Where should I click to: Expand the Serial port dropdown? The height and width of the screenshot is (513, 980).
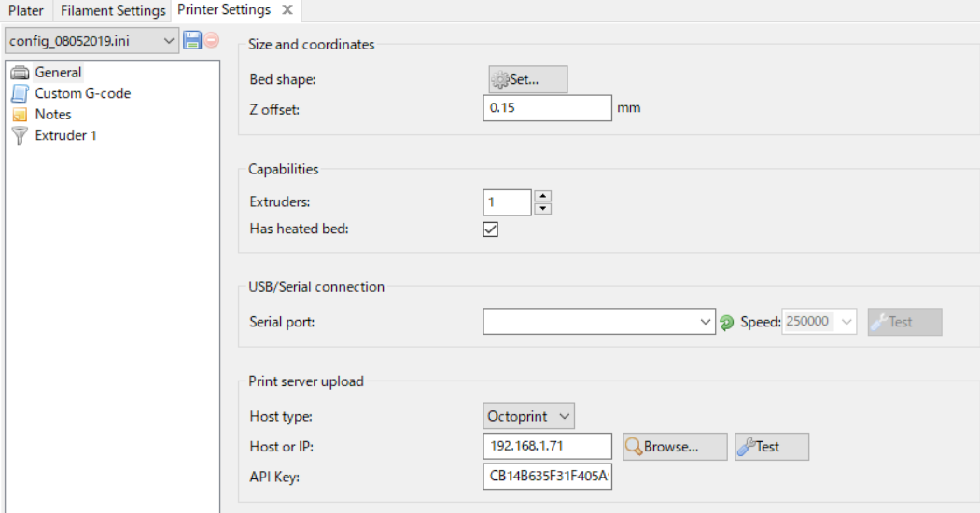click(599, 322)
